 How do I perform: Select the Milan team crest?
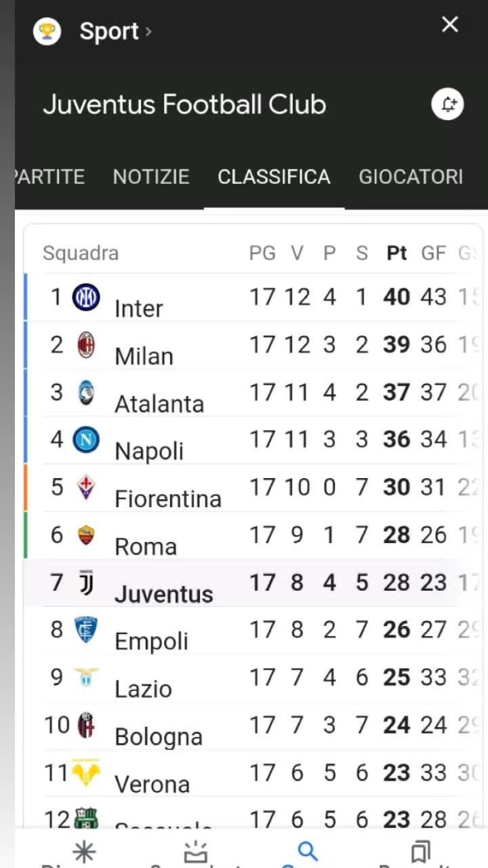click(86, 345)
